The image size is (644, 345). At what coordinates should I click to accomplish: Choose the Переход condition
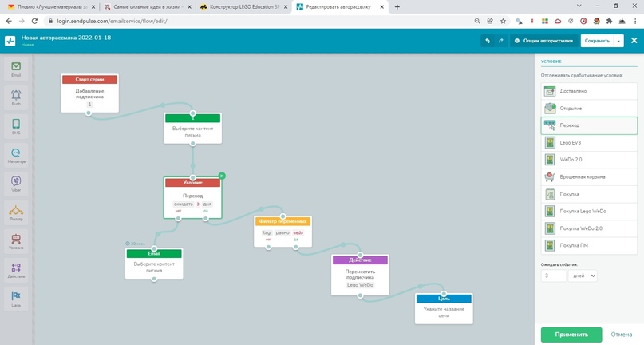point(589,125)
